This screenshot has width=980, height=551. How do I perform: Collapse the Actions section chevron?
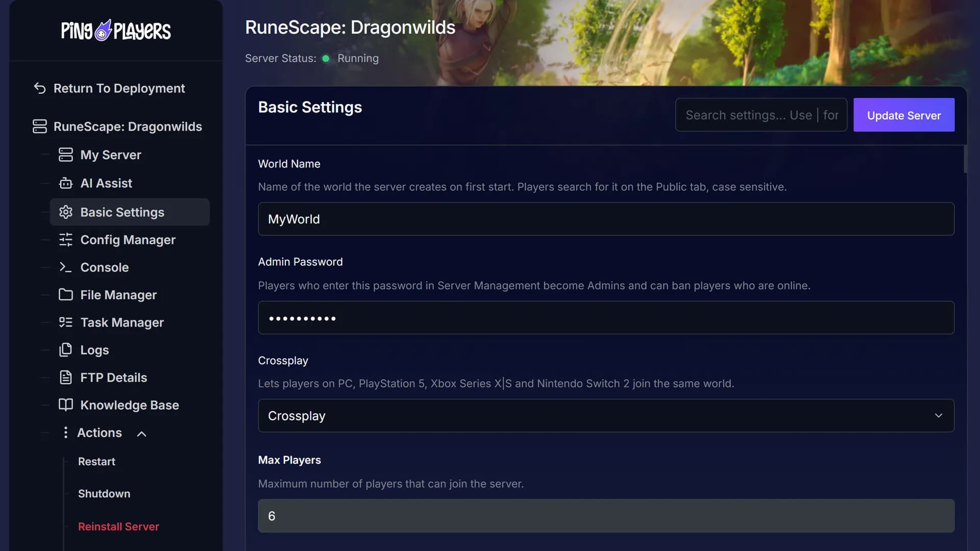click(142, 434)
